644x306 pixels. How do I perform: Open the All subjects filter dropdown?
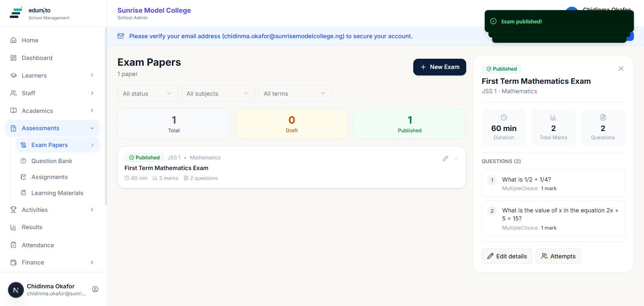(218, 94)
